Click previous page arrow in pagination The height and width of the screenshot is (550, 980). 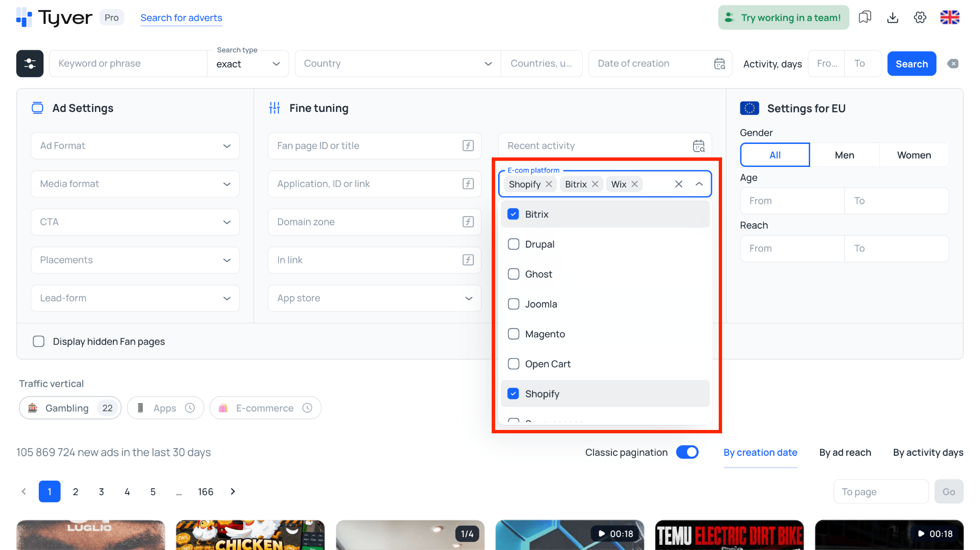[24, 492]
